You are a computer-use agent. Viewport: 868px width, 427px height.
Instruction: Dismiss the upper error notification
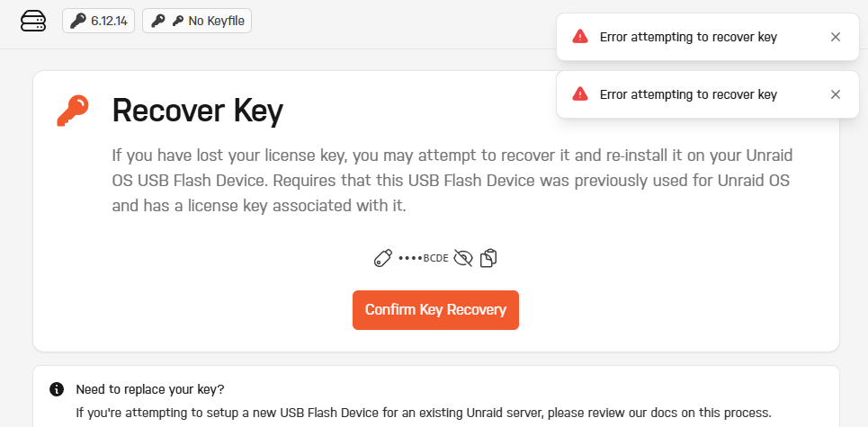coord(836,37)
